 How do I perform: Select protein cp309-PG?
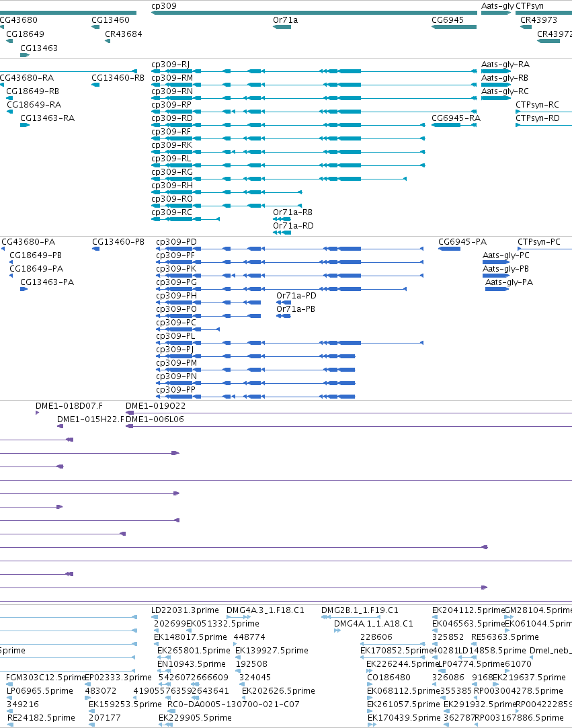pos(176,282)
